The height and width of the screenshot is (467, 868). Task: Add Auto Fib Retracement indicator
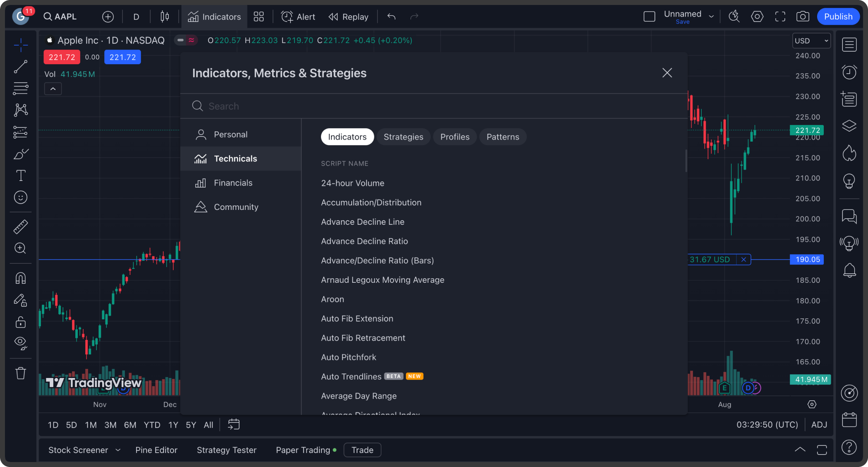363,338
